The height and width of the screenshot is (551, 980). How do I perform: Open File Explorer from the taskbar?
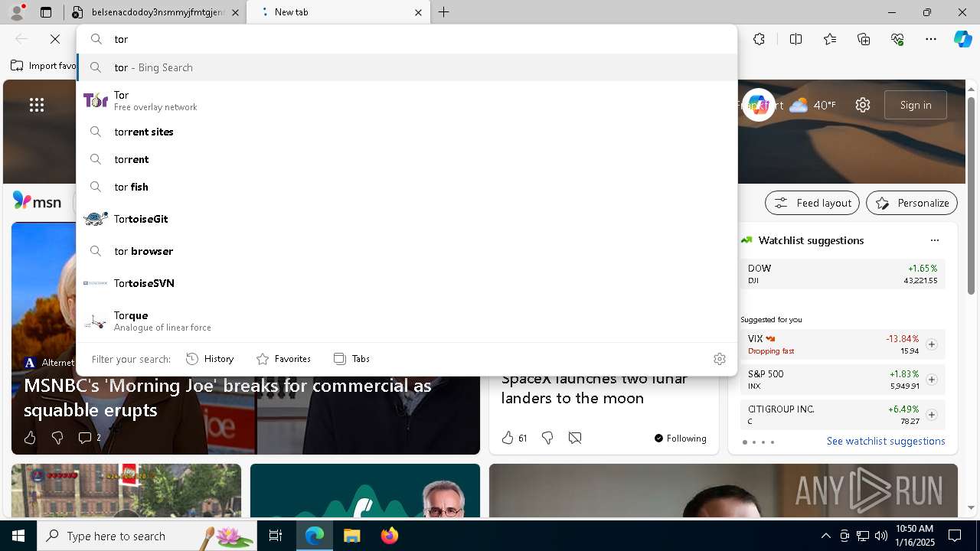[351, 536]
